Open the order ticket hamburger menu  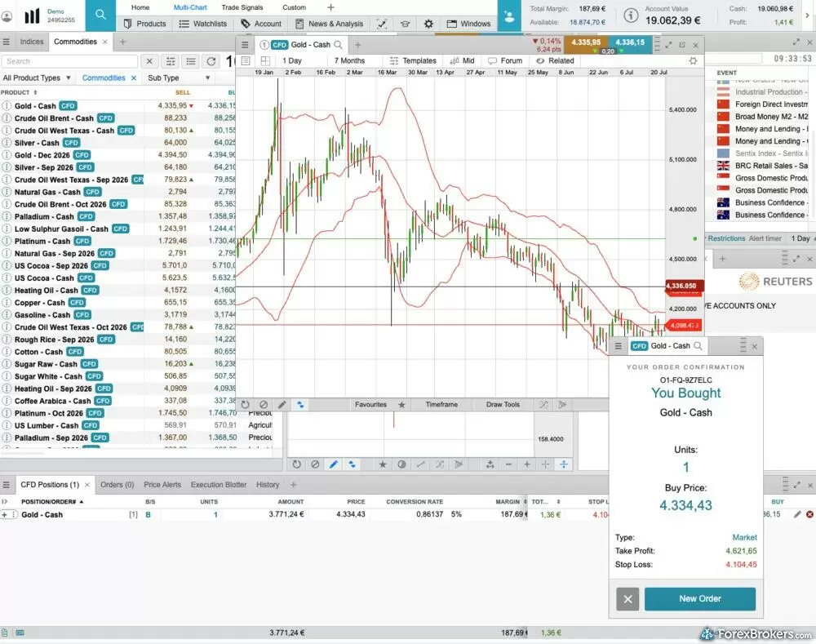pos(619,346)
